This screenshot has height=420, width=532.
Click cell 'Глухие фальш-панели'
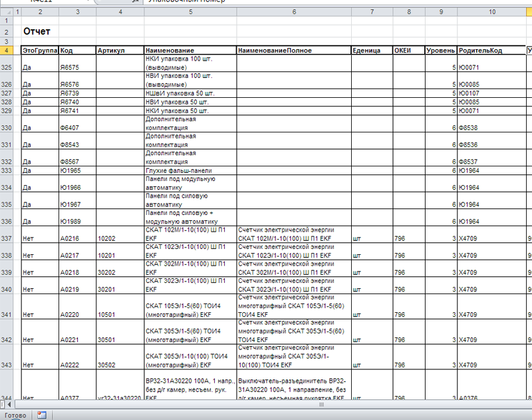tap(190, 170)
